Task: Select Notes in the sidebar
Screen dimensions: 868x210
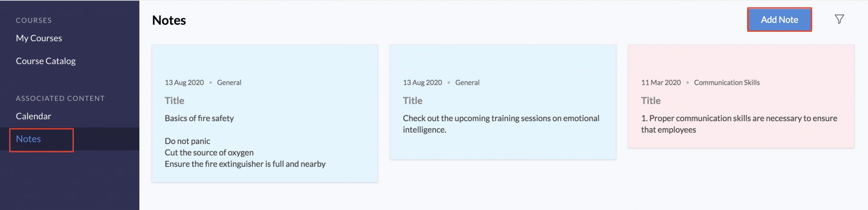Action: (x=28, y=139)
